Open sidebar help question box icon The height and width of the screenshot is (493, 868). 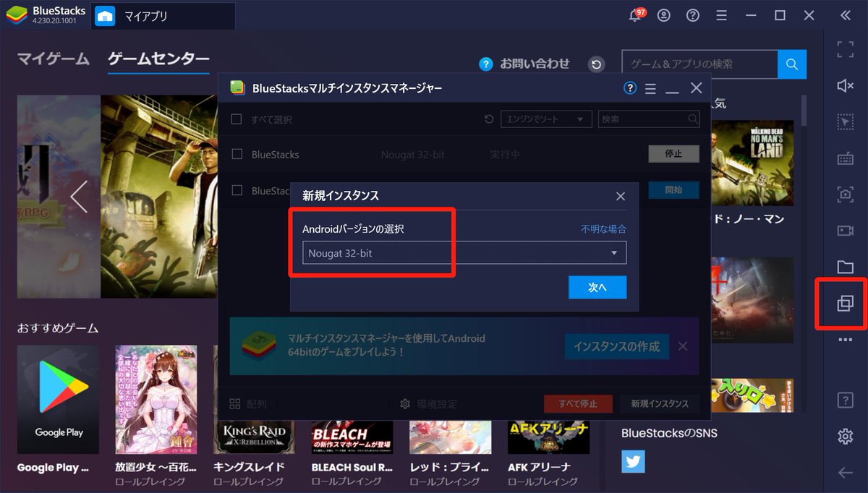click(x=845, y=400)
